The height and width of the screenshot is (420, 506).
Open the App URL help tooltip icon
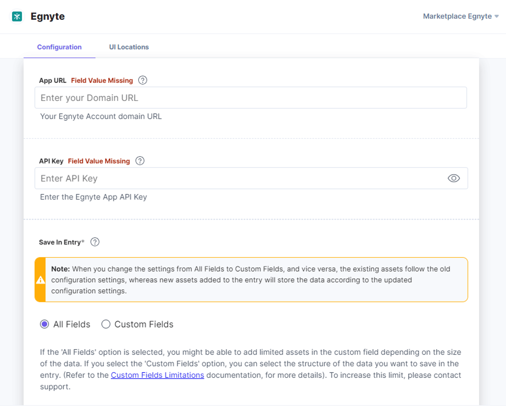click(143, 80)
